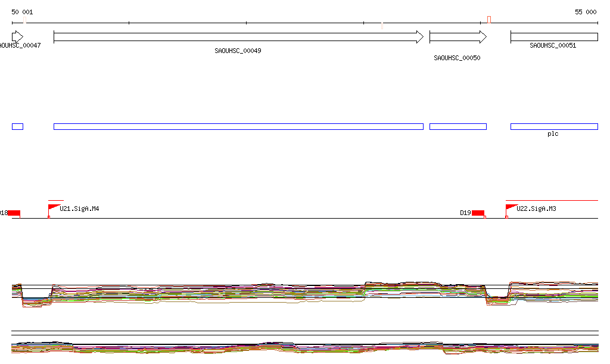The width and height of the screenshot is (610, 364).
Task: Click the 55 000 position label on the ruler
Action: point(585,12)
